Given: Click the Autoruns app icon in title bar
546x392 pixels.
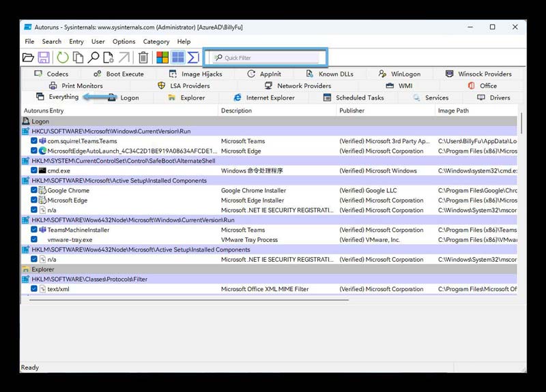Looking at the screenshot, I should tap(28, 27).
